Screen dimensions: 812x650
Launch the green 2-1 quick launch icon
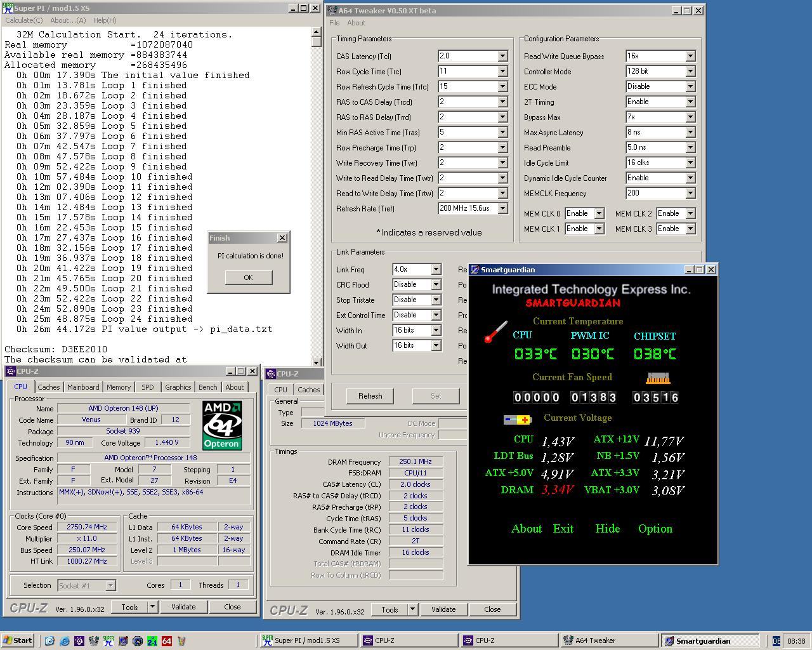click(152, 641)
